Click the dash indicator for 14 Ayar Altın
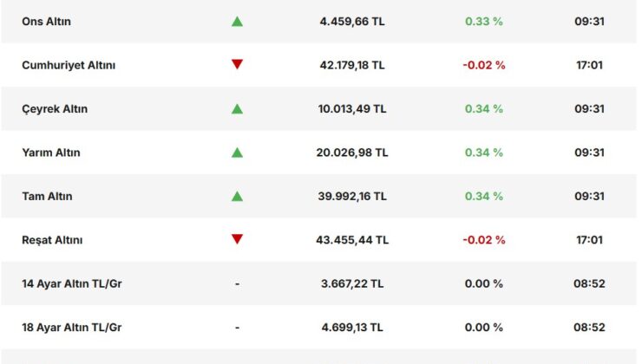Image resolution: width=642 pixels, height=364 pixels. click(237, 283)
